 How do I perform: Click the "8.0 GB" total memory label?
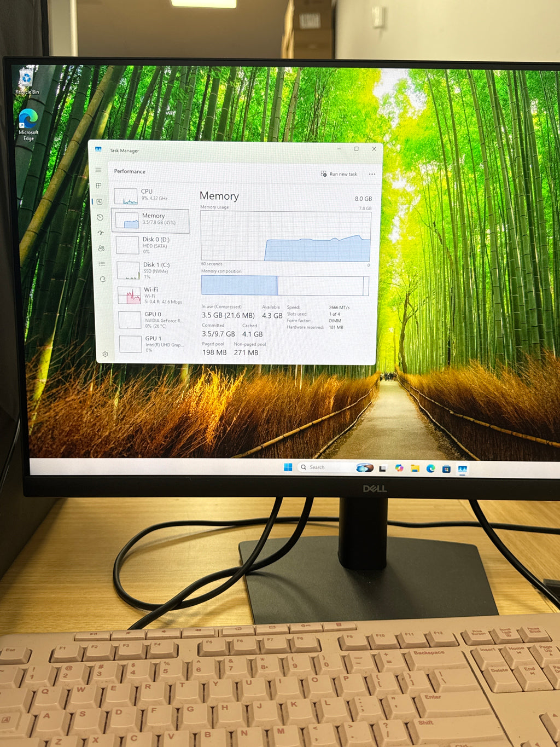tap(363, 199)
